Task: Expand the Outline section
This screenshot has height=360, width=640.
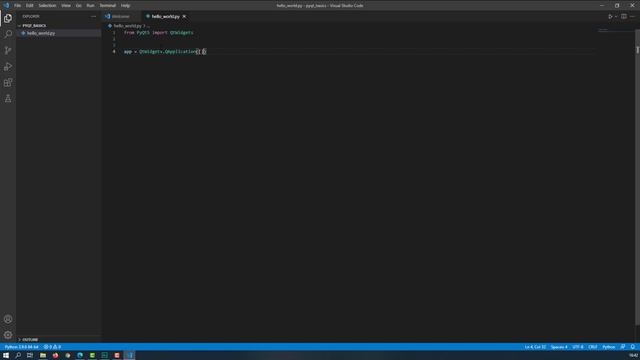Action: click(x=58, y=339)
